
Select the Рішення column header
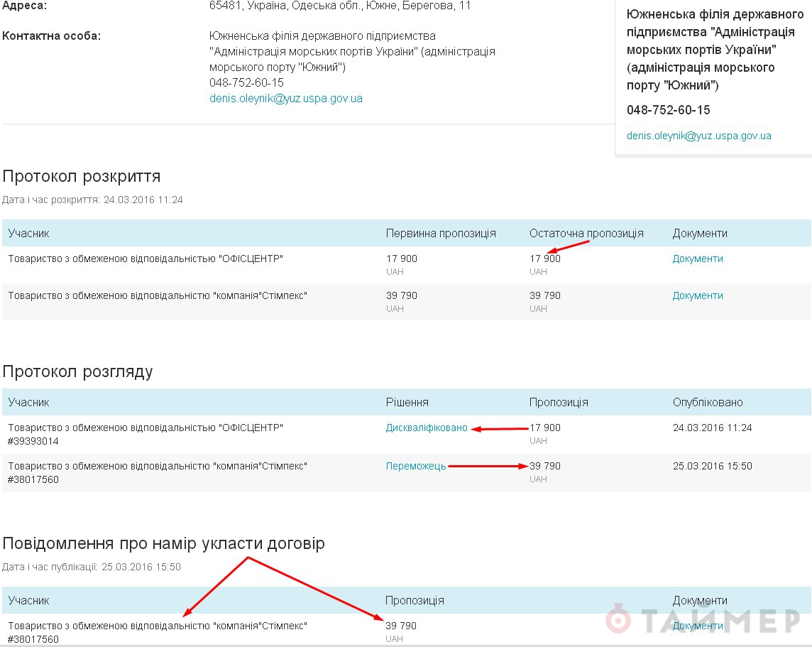(x=407, y=403)
